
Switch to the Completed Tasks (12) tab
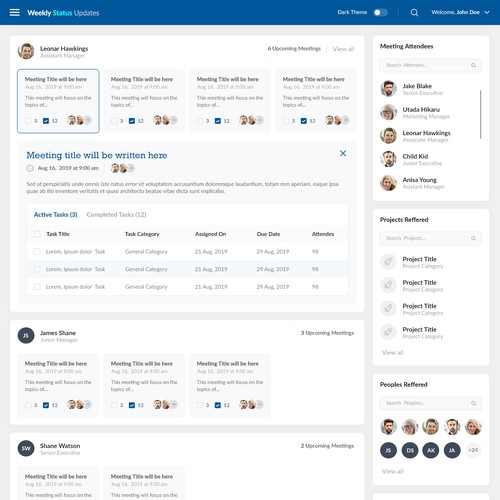[x=116, y=215]
